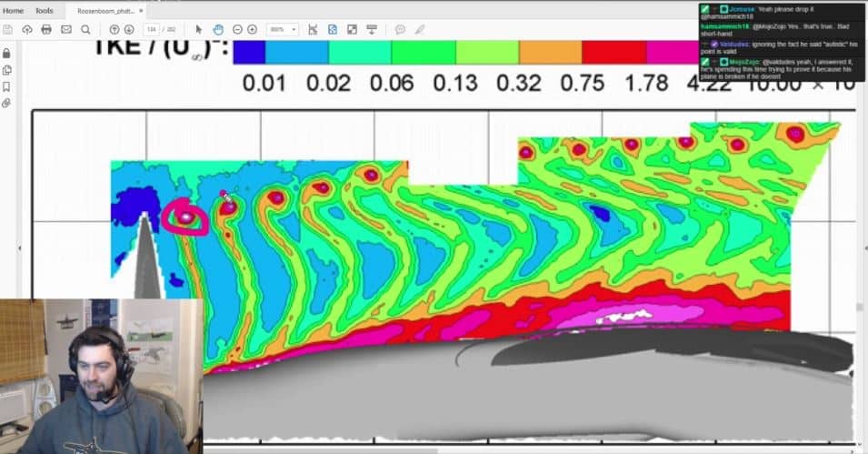Viewport: 868px width, 454px height.
Task: Go to previous page arrow
Action: pos(115,29)
